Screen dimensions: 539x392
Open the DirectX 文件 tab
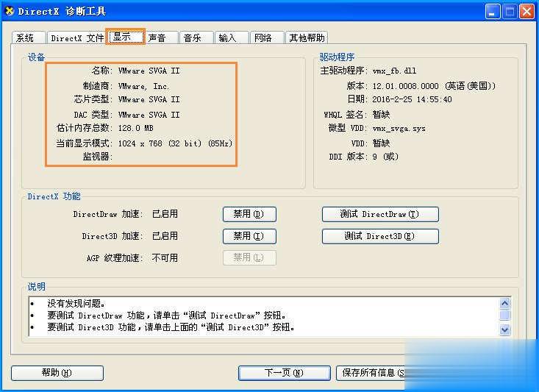[76, 38]
